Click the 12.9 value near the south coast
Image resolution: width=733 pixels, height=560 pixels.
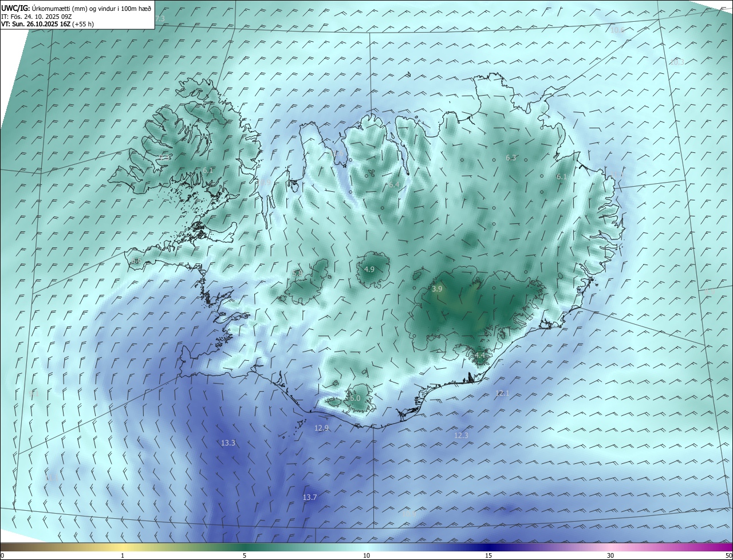click(x=322, y=428)
